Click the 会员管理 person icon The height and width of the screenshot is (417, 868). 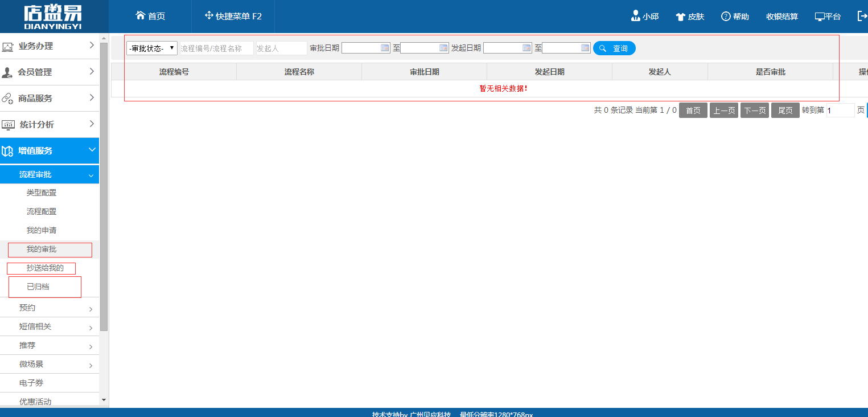point(7,72)
